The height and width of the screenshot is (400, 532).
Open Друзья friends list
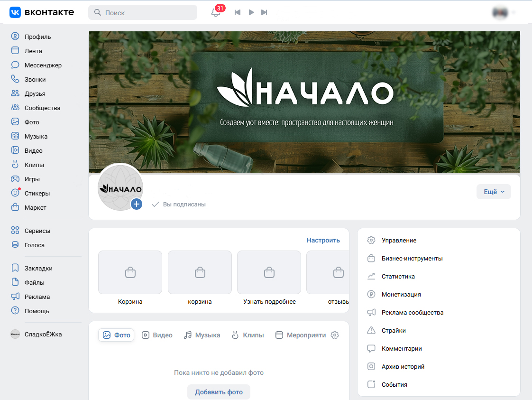pyautogui.click(x=35, y=94)
